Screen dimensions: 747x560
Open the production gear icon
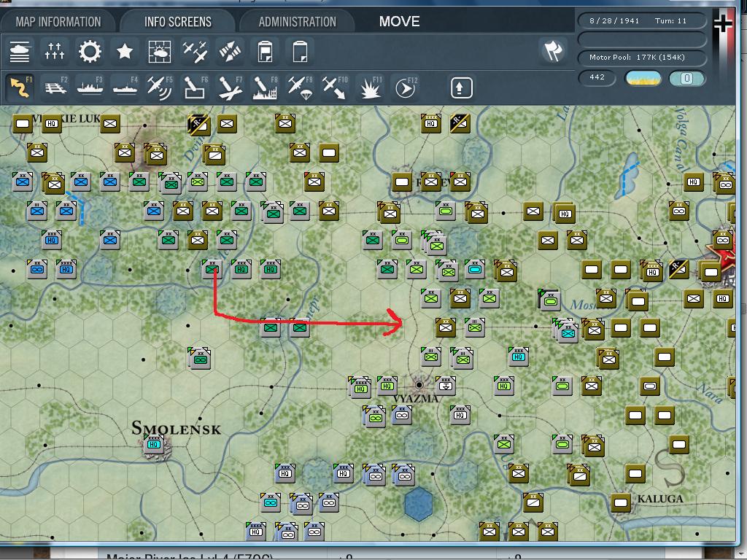coord(90,52)
